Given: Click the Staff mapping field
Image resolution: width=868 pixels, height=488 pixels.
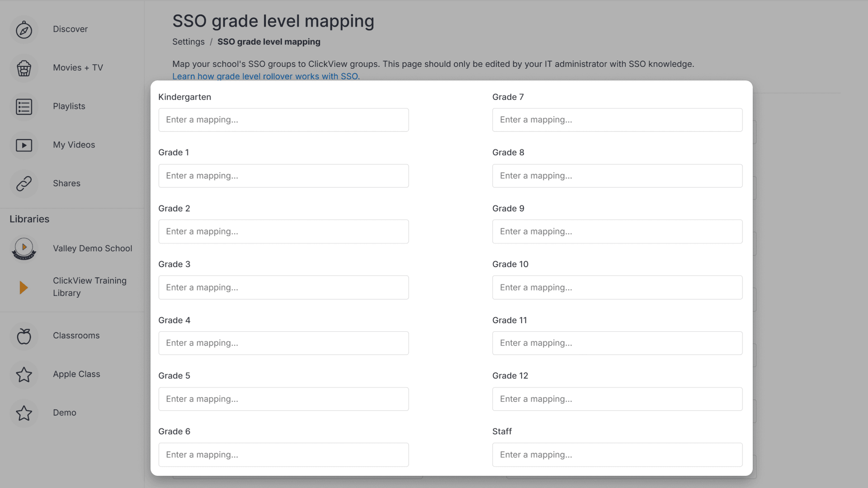Looking at the screenshot, I should point(617,455).
